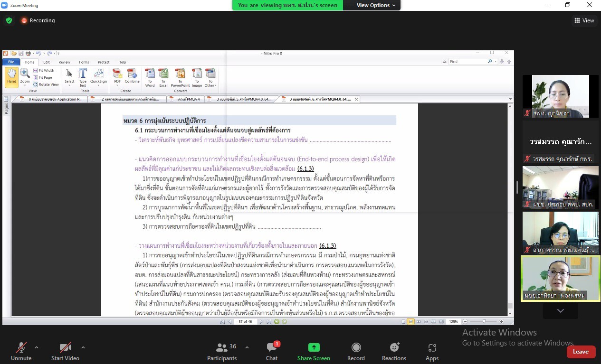The image size is (601, 364).
Task: Click the green Share Screen icon
Action: coord(314,347)
